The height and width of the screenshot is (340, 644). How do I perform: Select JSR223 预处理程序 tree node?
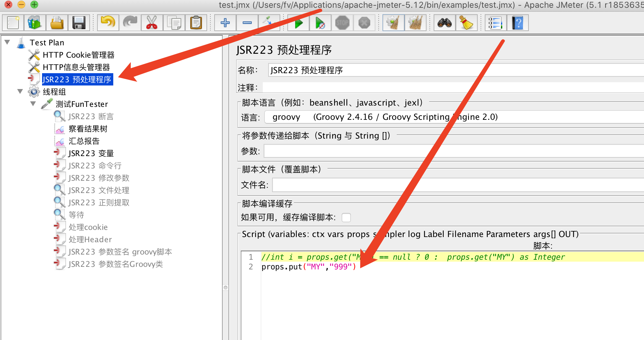click(77, 80)
